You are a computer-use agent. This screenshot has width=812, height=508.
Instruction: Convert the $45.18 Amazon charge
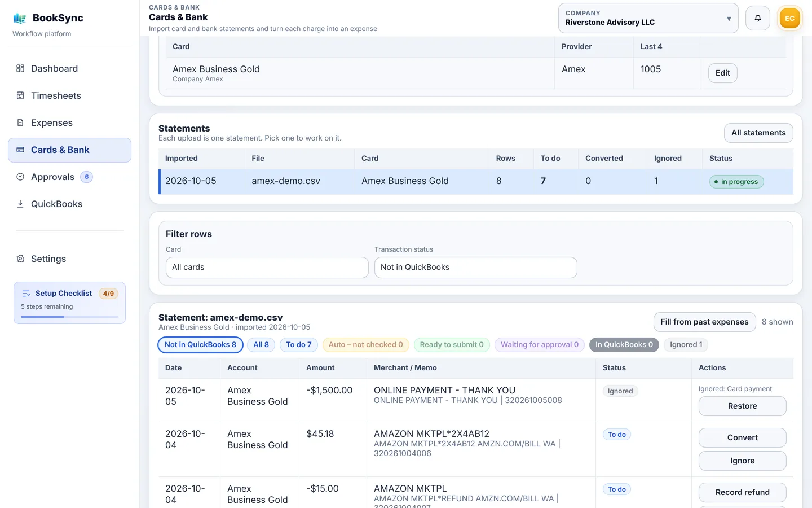coord(742,438)
